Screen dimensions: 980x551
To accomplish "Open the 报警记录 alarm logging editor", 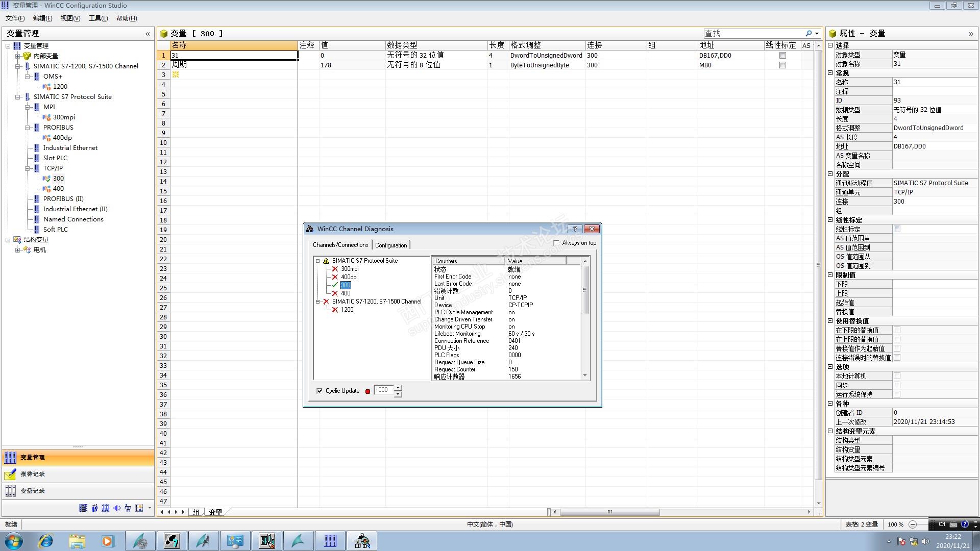I will click(x=33, y=474).
